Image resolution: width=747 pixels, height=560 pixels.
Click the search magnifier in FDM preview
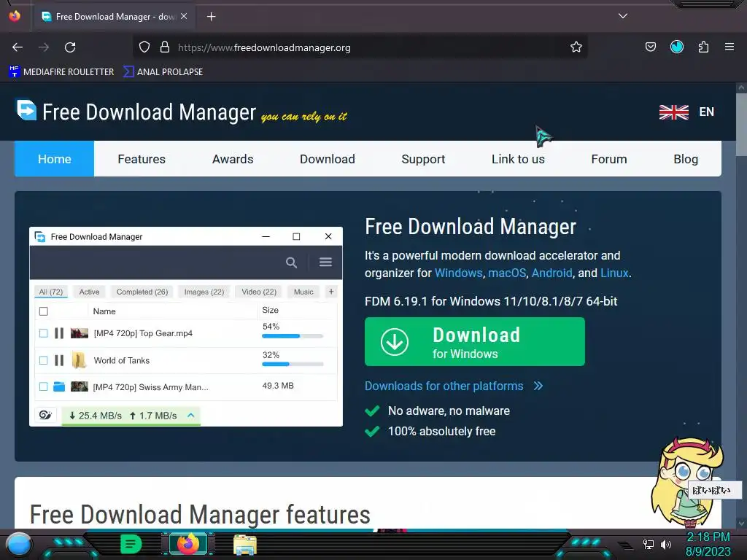tap(291, 262)
